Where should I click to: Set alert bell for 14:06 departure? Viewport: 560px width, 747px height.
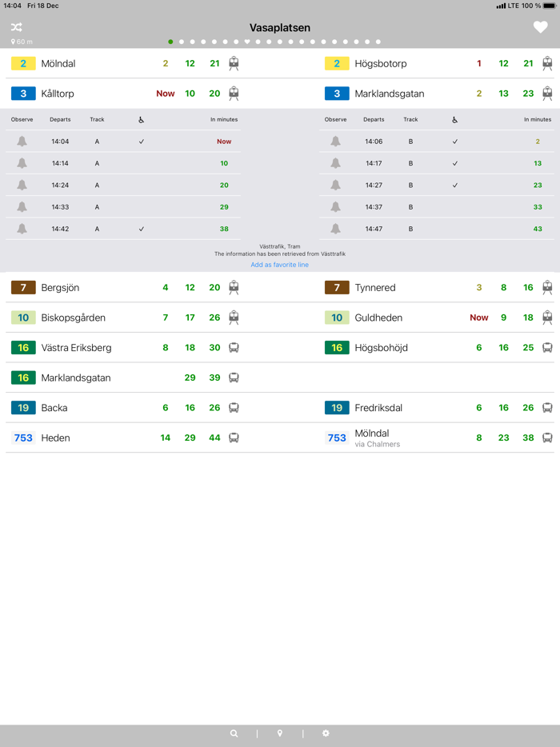point(335,142)
